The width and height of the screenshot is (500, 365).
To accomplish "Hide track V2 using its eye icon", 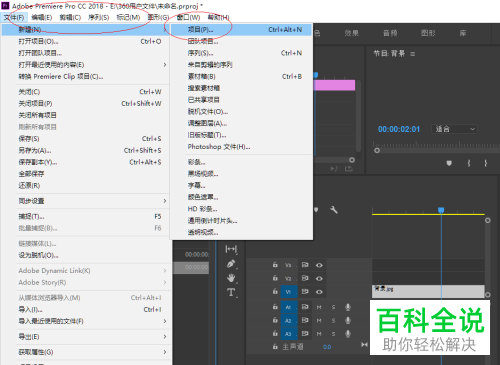I will [319, 278].
